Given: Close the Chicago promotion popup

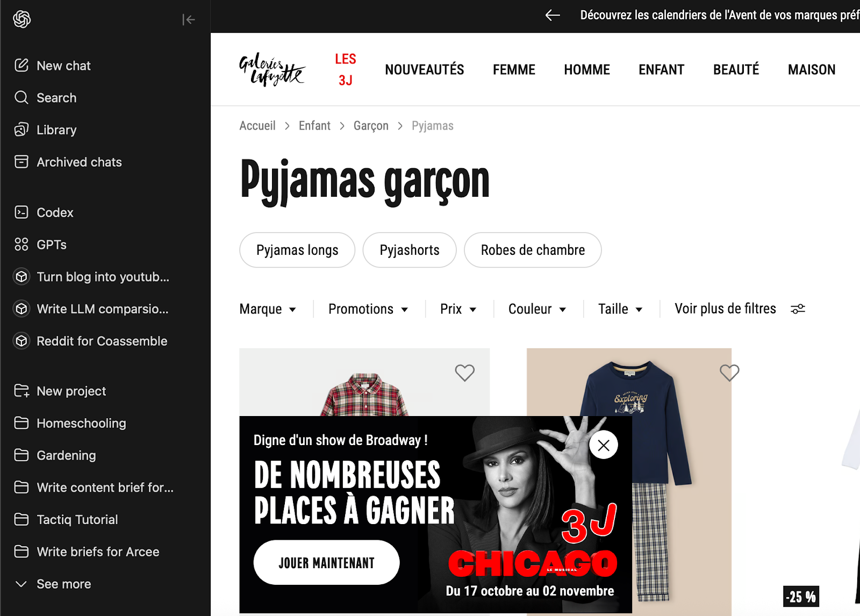Looking at the screenshot, I should (x=604, y=445).
